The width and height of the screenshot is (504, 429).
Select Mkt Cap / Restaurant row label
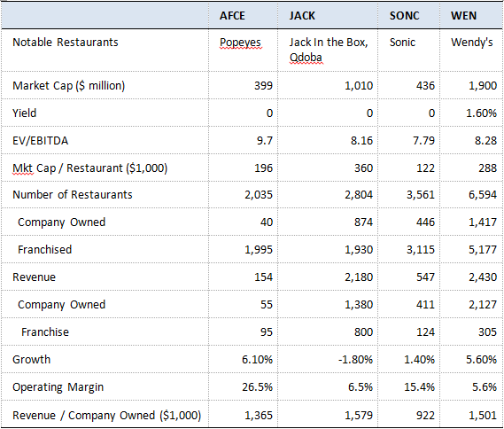point(89,168)
